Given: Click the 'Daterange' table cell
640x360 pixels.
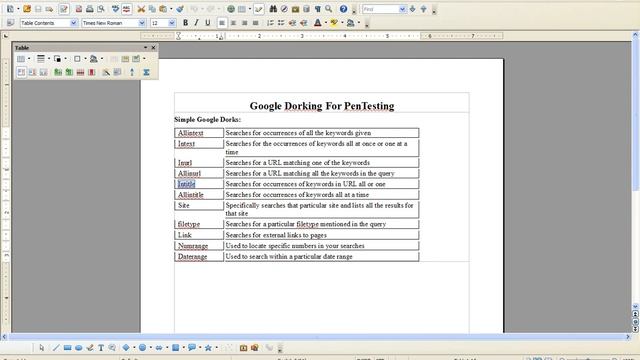Looking at the screenshot, I should pos(199,256).
